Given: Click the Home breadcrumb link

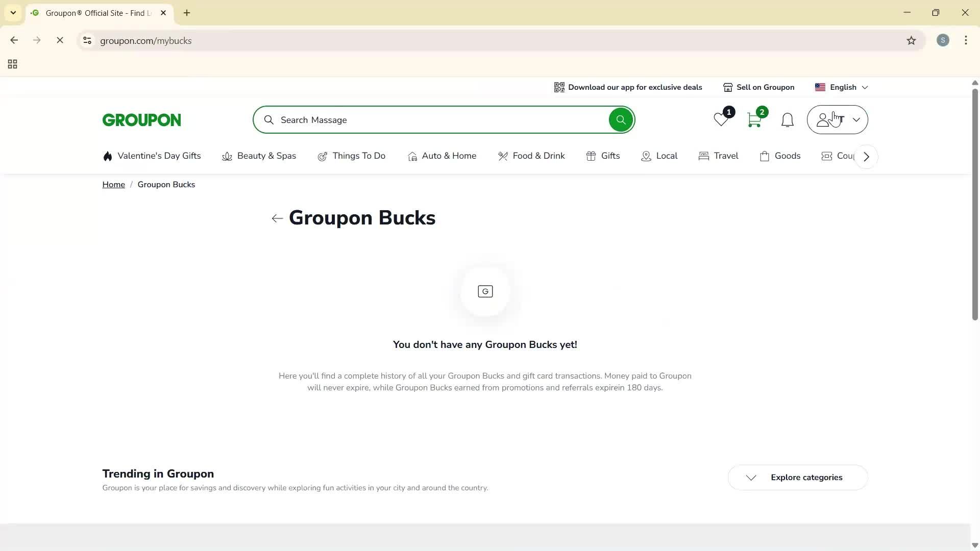Looking at the screenshot, I should 113,184.
